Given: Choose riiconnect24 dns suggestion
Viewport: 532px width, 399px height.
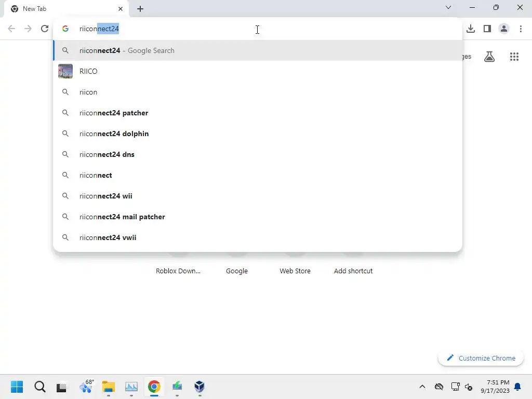Looking at the screenshot, I should (x=258, y=154).
